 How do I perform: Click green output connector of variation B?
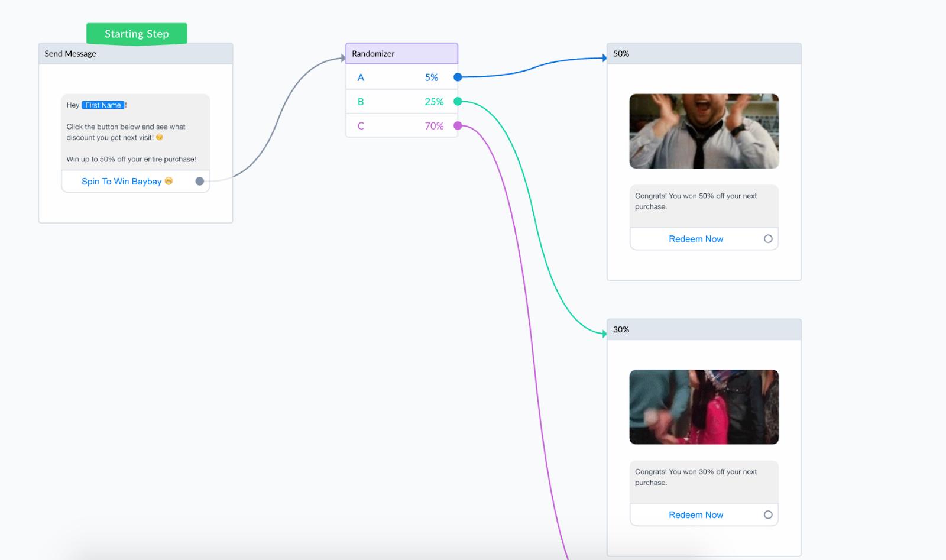(x=458, y=102)
